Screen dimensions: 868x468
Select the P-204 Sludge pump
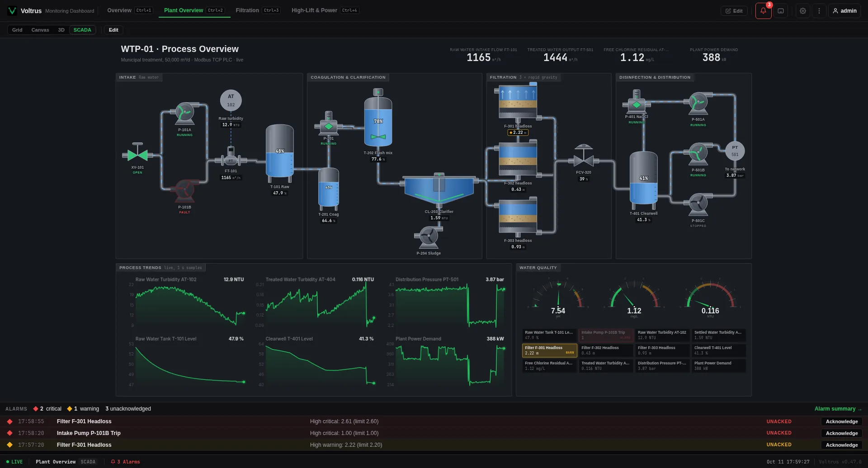click(429, 237)
